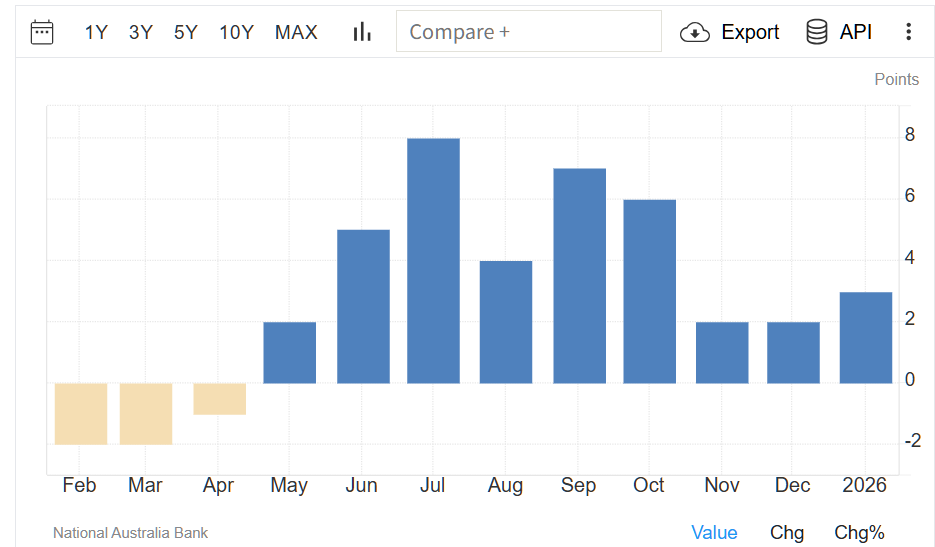
Task: Open the bar chart type icon
Action: pos(362,32)
